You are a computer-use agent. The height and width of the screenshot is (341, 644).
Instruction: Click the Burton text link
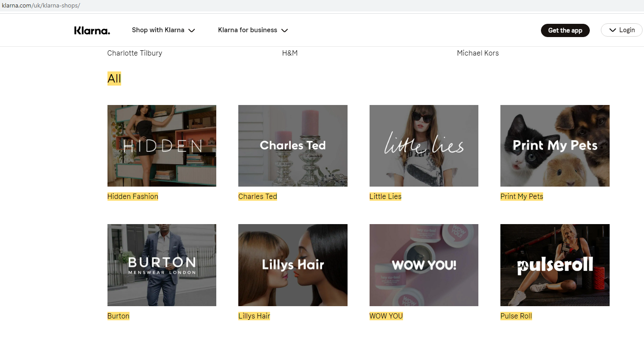tap(118, 316)
